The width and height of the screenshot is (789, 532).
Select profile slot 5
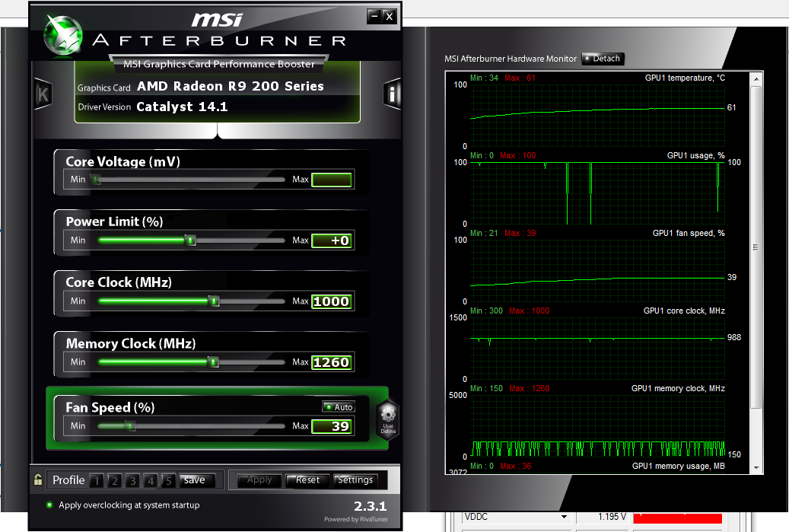click(x=169, y=481)
